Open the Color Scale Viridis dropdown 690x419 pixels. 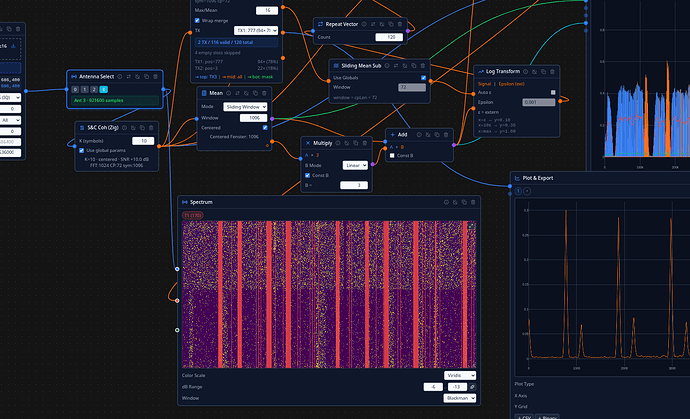tap(461, 375)
